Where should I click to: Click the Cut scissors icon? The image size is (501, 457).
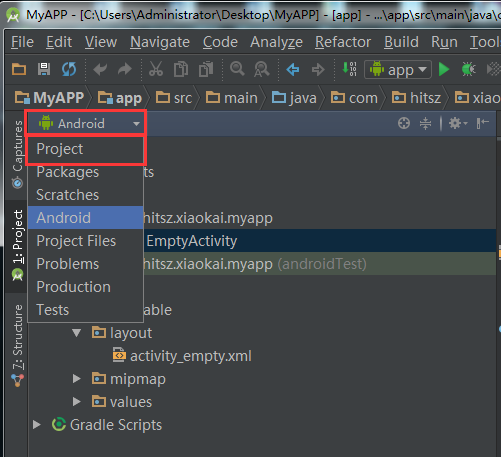(x=156, y=69)
